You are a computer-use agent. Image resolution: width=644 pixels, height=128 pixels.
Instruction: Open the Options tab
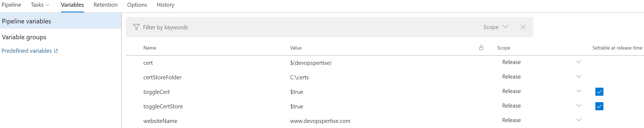(x=137, y=5)
